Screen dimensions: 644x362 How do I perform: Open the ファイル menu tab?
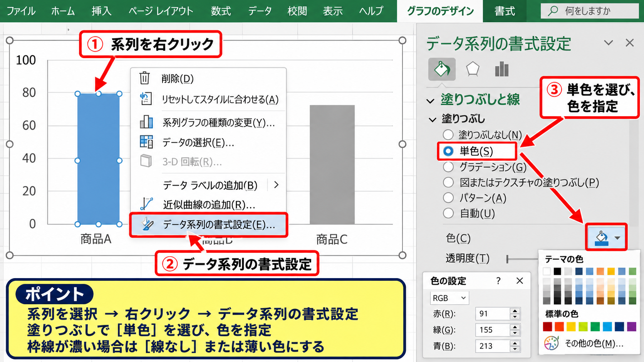point(21,11)
